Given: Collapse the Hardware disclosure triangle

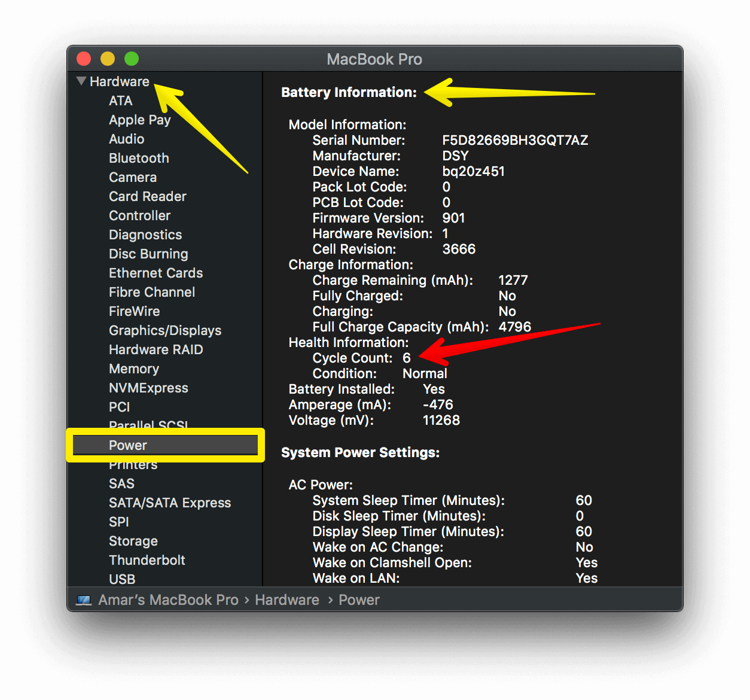Looking at the screenshot, I should (x=81, y=81).
